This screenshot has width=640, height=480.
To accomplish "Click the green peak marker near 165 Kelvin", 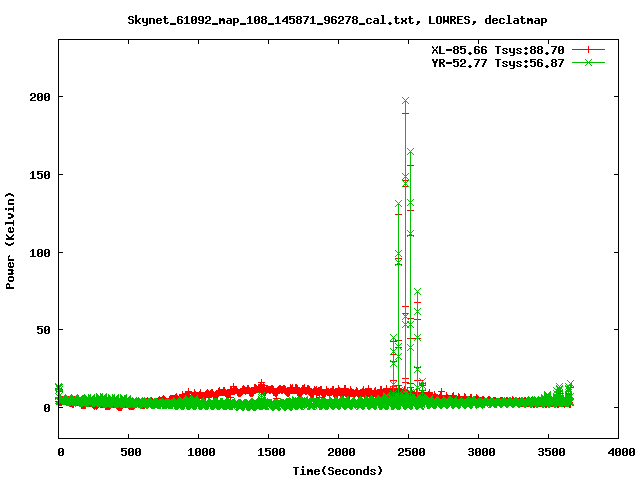I will click(x=410, y=152).
